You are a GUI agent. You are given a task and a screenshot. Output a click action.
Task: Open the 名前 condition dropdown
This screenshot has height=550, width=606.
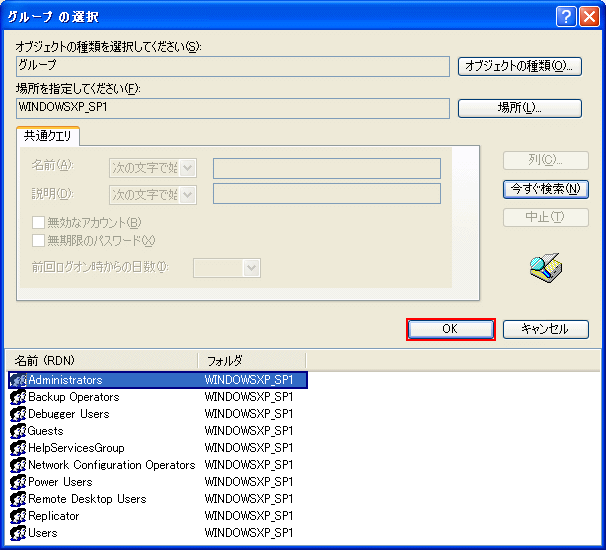(188, 168)
